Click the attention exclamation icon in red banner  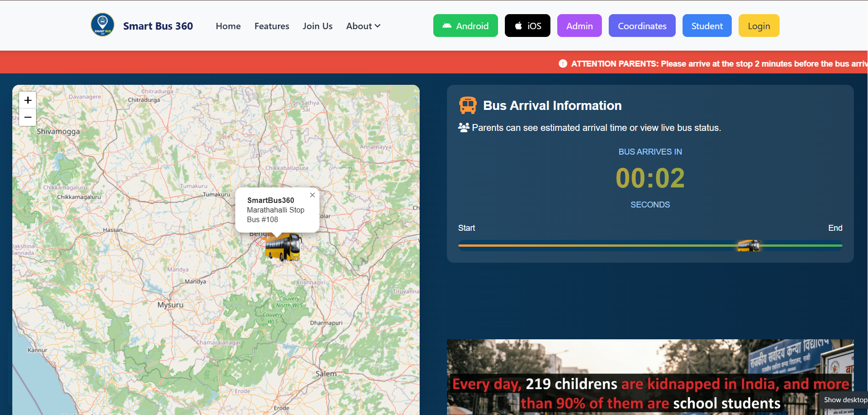[x=563, y=64]
